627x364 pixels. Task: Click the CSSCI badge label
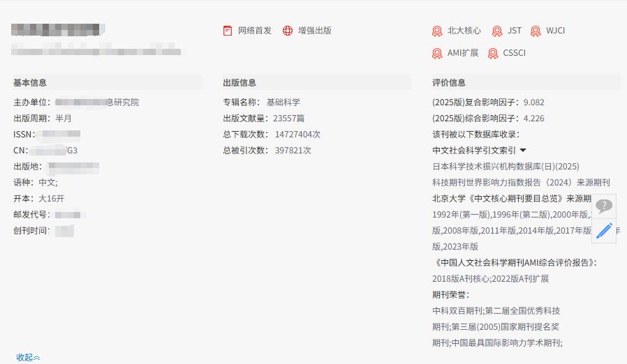(x=514, y=53)
